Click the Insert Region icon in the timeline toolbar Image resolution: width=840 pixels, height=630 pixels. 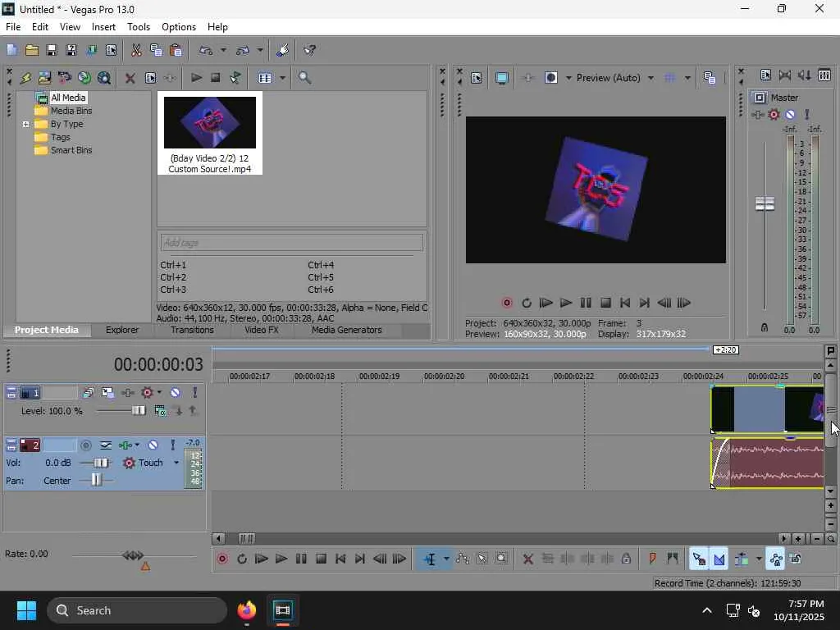point(673,559)
